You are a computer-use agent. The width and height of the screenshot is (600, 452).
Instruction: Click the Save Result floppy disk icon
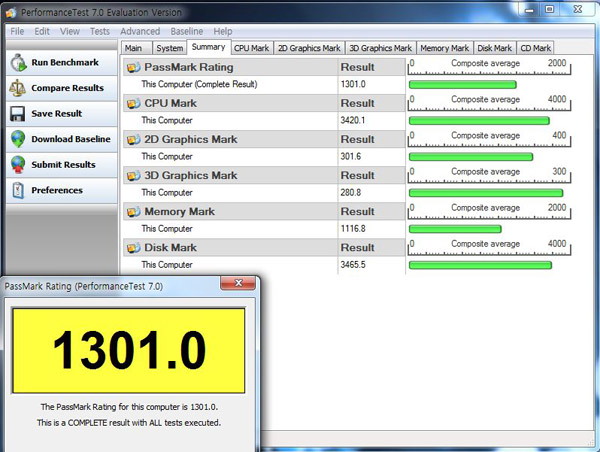pos(18,114)
